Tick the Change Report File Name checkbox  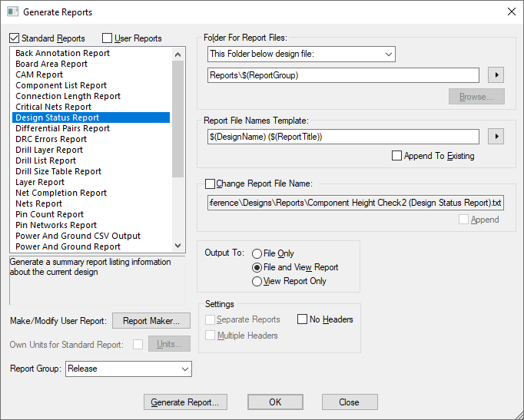click(211, 184)
